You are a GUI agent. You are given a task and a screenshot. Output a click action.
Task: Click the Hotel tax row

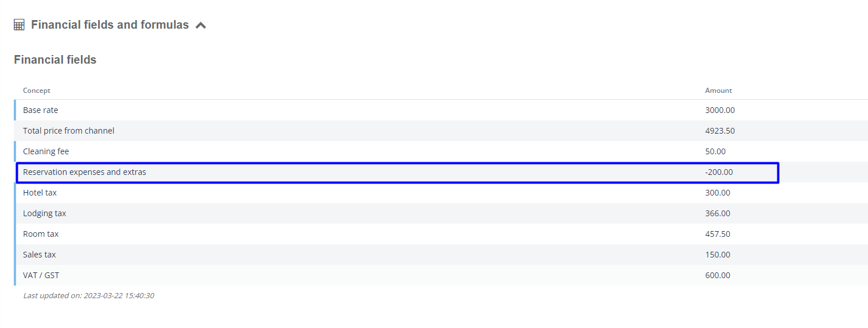[x=441, y=193]
